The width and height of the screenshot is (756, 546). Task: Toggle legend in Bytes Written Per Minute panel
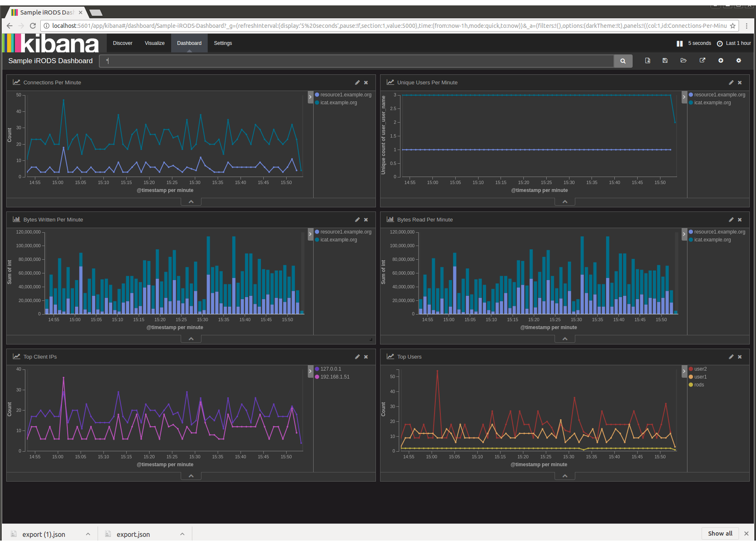(310, 234)
